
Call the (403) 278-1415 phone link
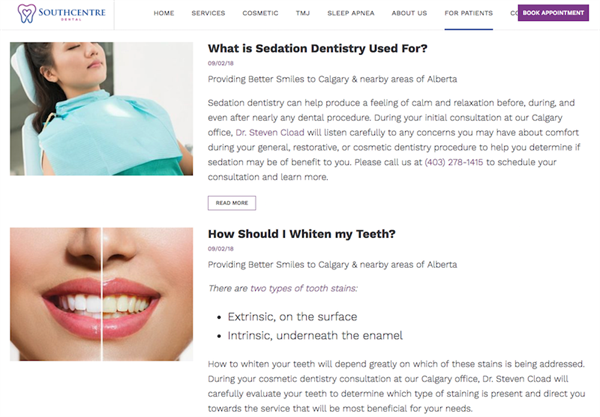(453, 162)
